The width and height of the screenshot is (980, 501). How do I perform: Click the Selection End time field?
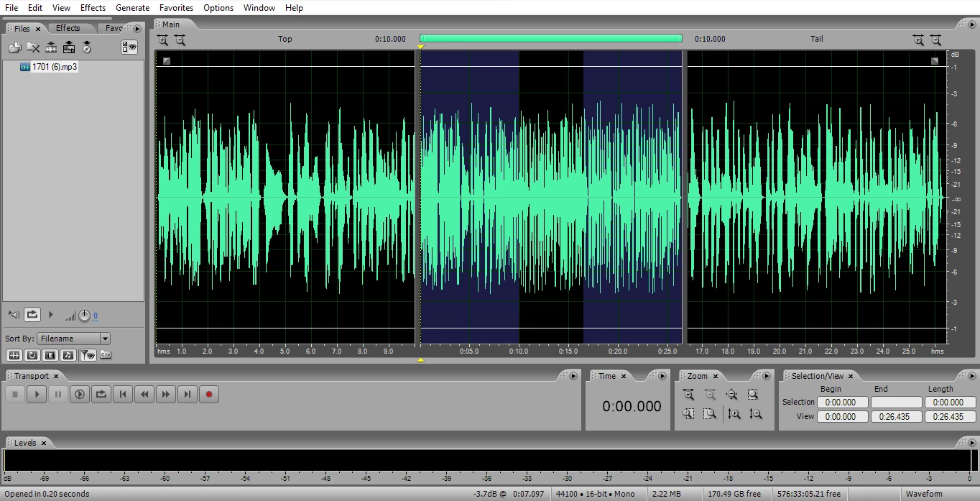pos(896,403)
